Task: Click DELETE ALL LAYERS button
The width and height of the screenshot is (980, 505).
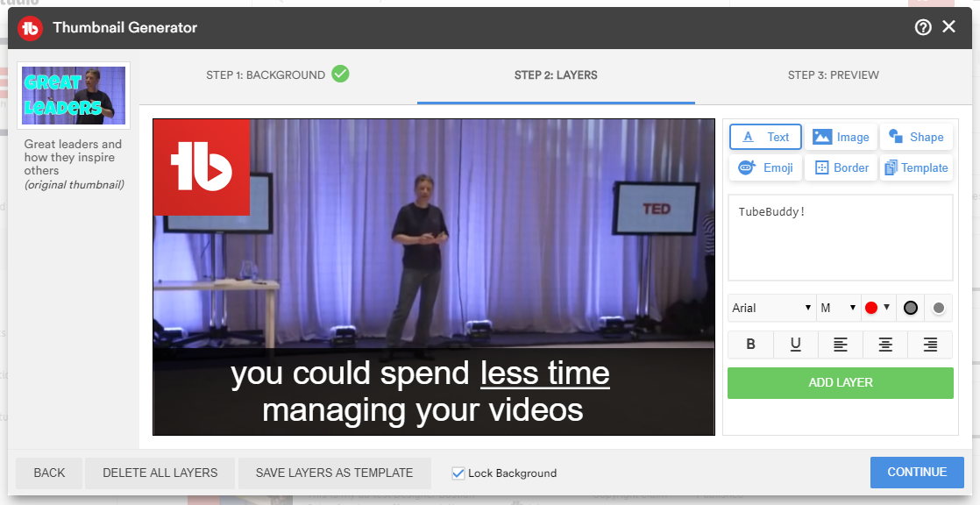Action: point(160,473)
